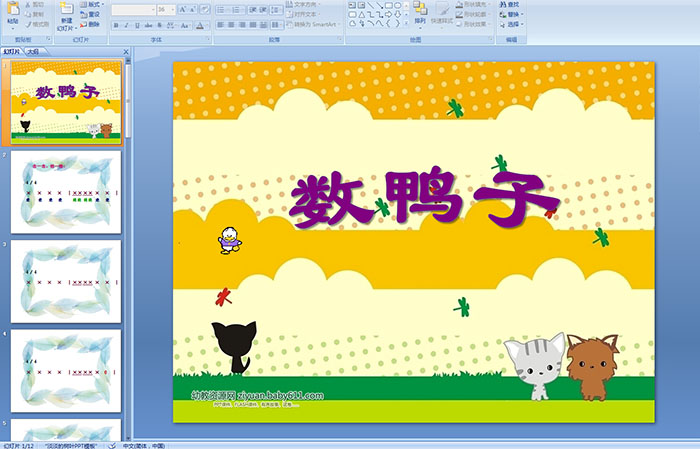Click Convert to SmartArt button
The image size is (700, 449).
[x=318, y=24]
